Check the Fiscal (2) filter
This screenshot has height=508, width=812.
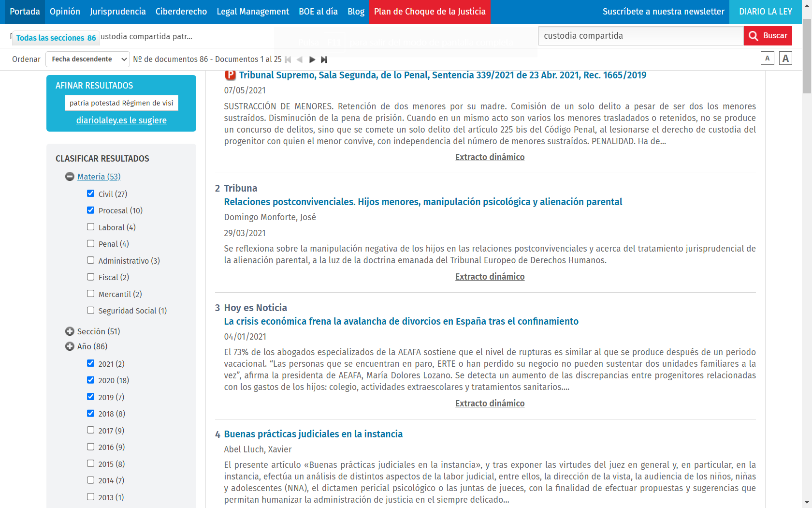[90, 277]
